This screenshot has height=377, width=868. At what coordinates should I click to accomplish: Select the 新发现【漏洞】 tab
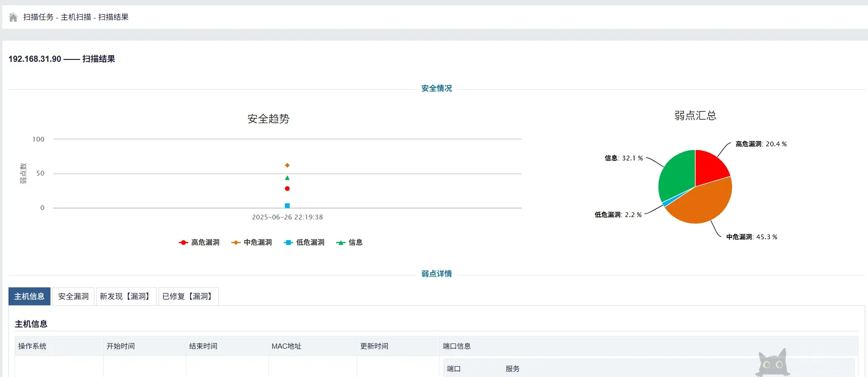click(126, 296)
